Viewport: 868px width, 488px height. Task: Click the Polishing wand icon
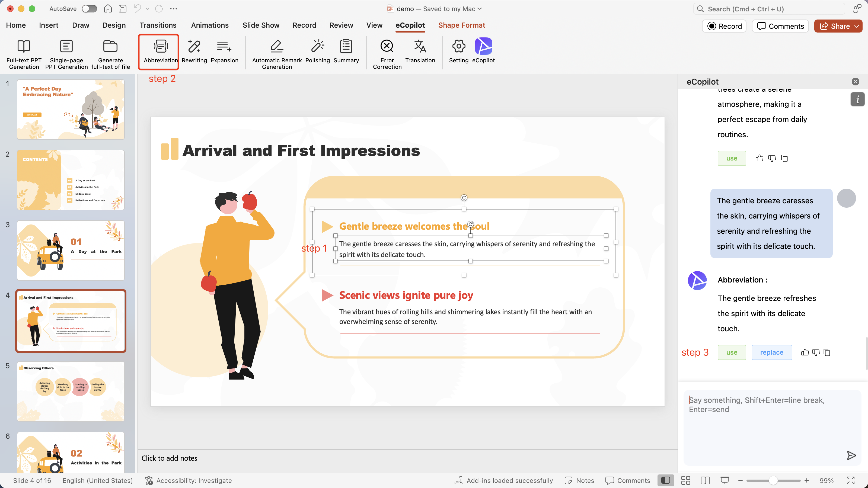(317, 46)
